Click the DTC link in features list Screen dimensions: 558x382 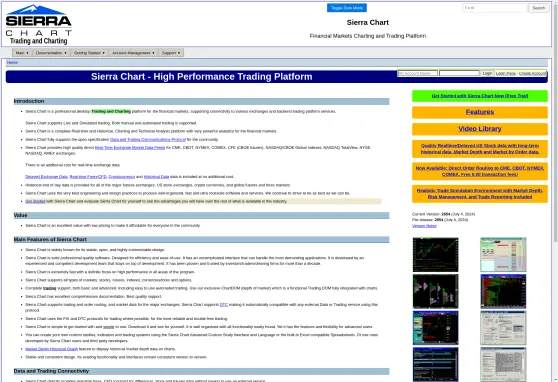click(x=224, y=305)
